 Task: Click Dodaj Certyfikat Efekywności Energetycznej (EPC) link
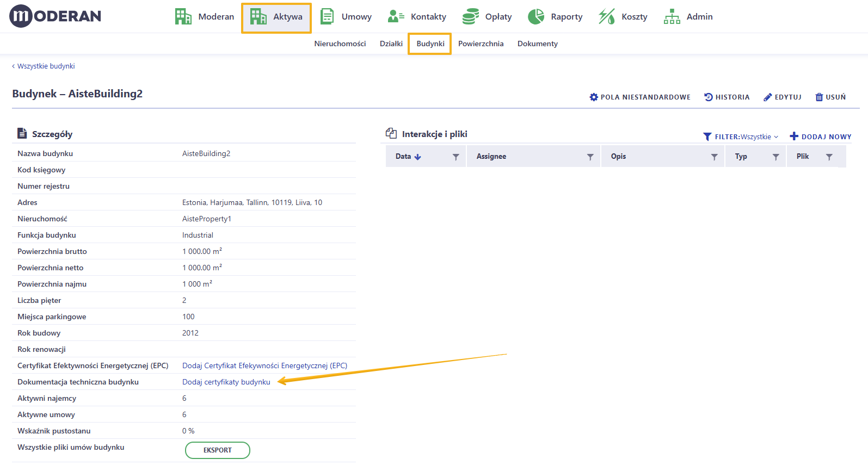pos(264,365)
